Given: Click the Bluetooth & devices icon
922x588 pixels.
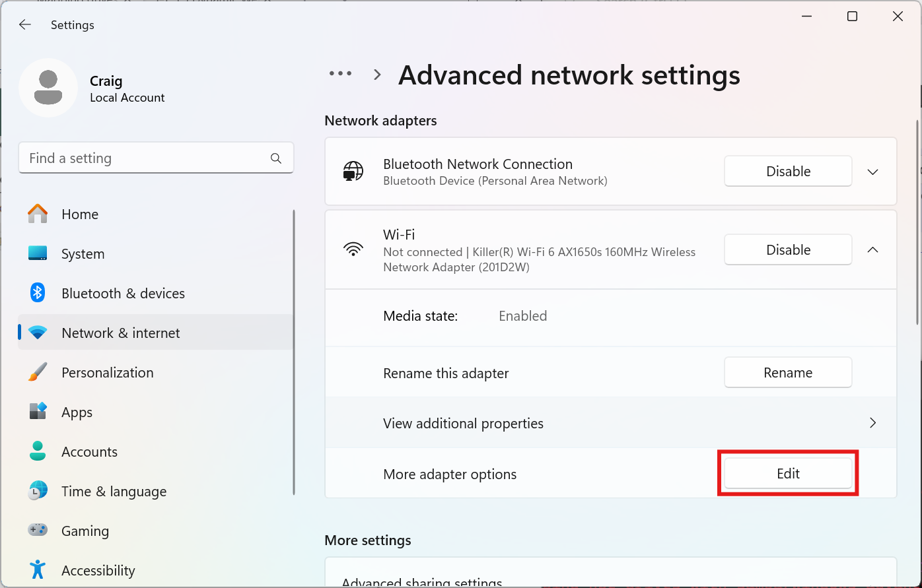Looking at the screenshot, I should coord(38,293).
